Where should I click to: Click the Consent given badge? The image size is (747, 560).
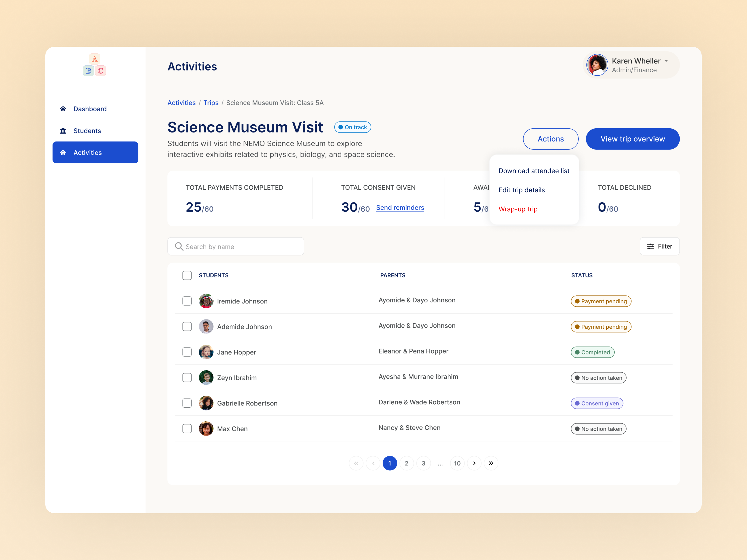pos(597,403)
